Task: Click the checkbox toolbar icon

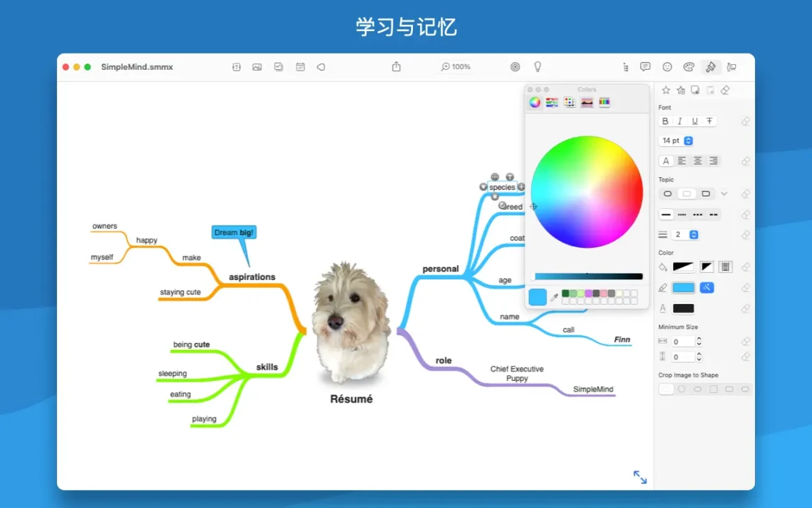Action: pyautogui.click(x=278, y=67)
